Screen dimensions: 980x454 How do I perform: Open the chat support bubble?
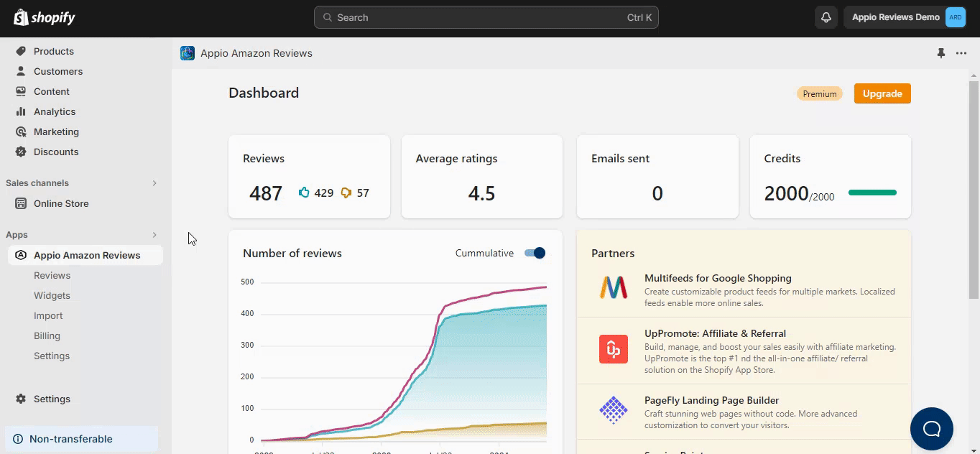[x=932, y=429]
